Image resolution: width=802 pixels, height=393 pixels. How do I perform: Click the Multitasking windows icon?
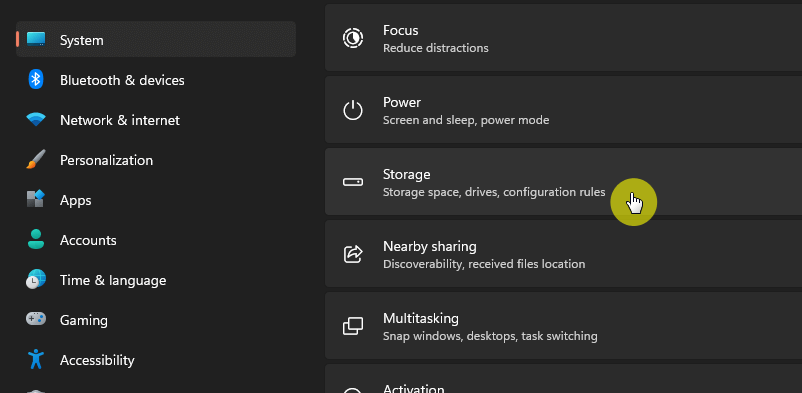click(353, 326)
